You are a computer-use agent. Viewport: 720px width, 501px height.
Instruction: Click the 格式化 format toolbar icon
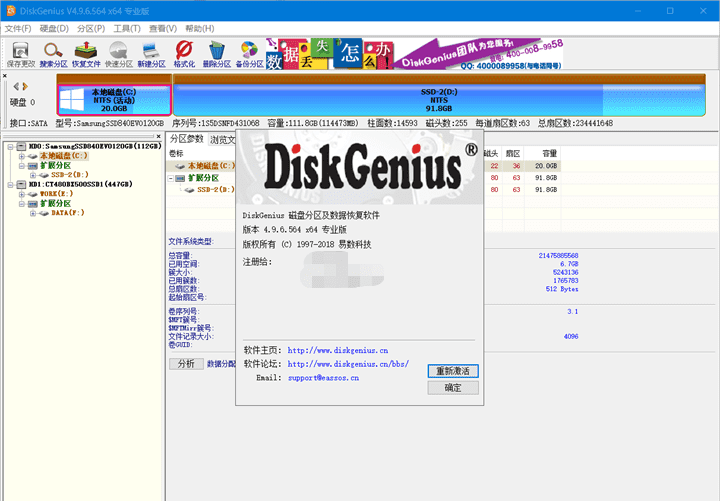184,55
